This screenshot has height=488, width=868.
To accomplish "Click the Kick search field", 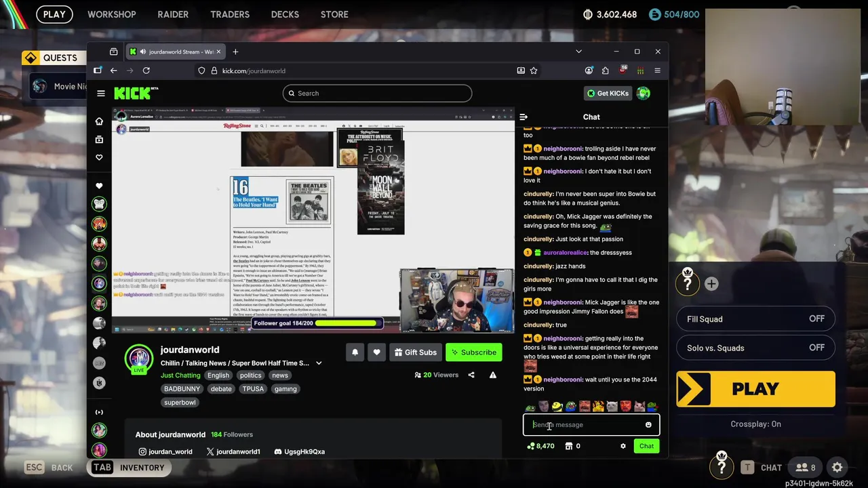I will [x=377, y=94].
